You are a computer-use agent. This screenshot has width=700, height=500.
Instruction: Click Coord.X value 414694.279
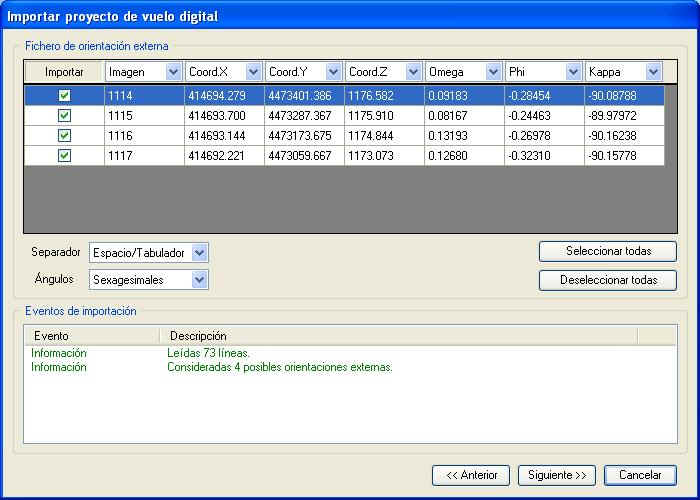coord(225,96)
